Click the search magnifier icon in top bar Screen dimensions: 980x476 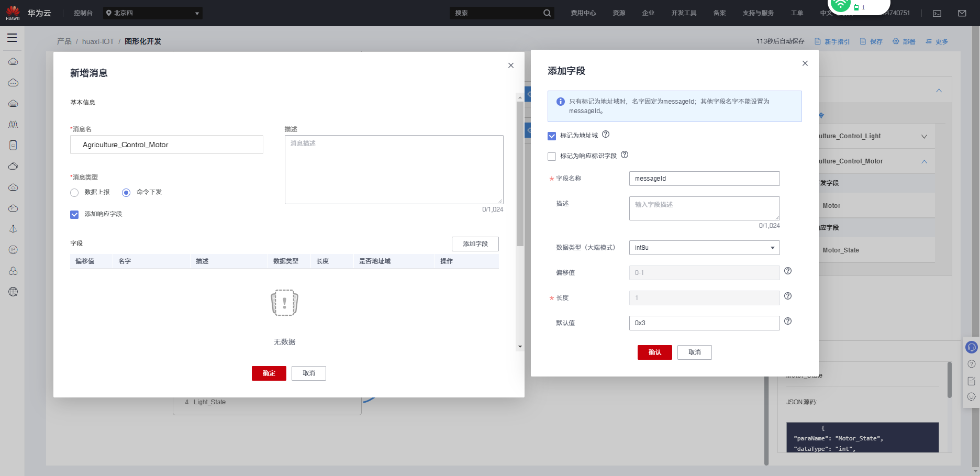[547, 13]
